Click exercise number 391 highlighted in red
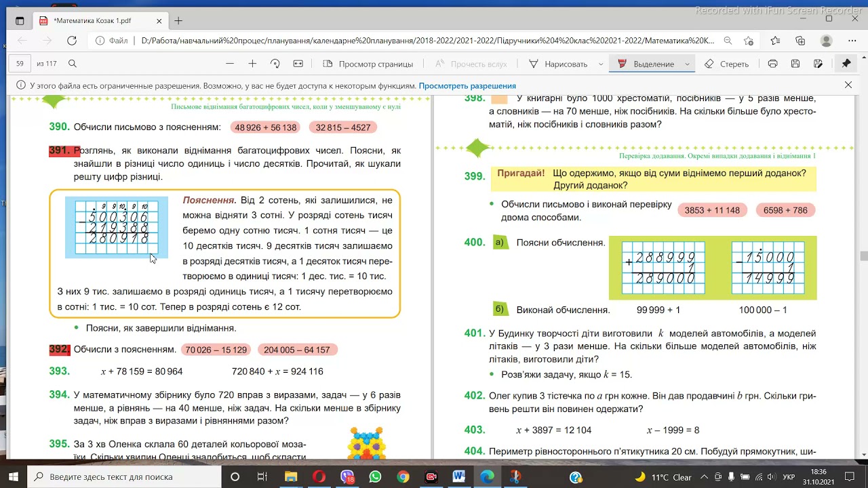This screenshot has height=488, width=868. coord(60,150)
